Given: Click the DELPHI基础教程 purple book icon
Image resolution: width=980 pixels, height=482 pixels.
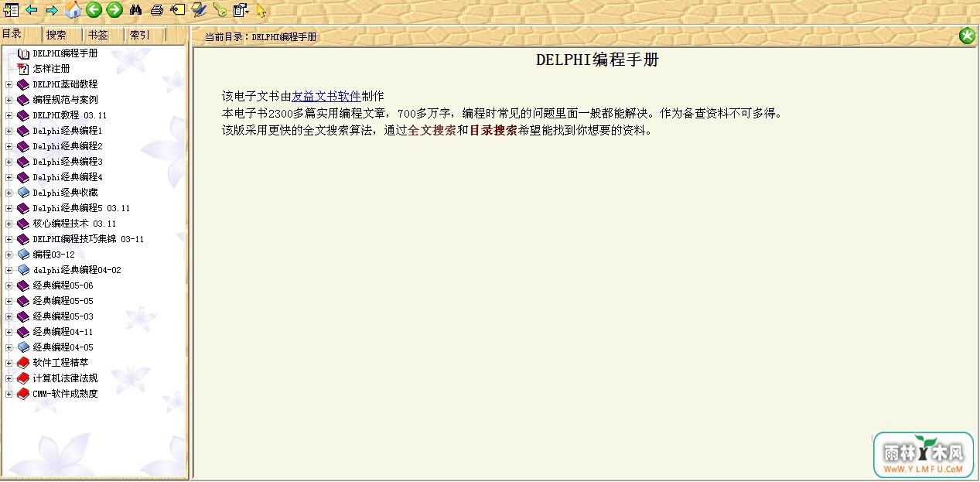Looking at the screenshot, I should (23, 84).
